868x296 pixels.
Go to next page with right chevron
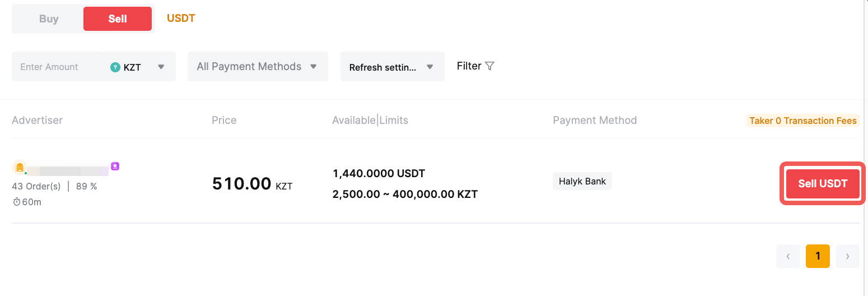847,256
